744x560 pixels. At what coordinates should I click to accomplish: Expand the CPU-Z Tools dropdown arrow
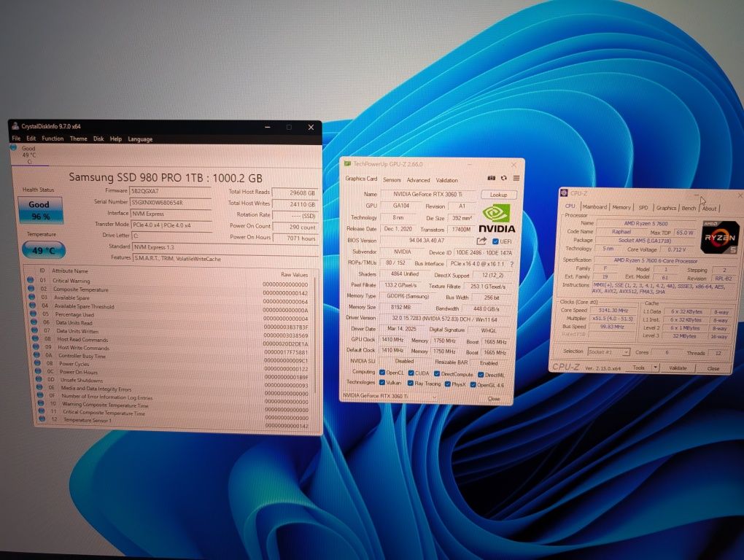[655, 367]
